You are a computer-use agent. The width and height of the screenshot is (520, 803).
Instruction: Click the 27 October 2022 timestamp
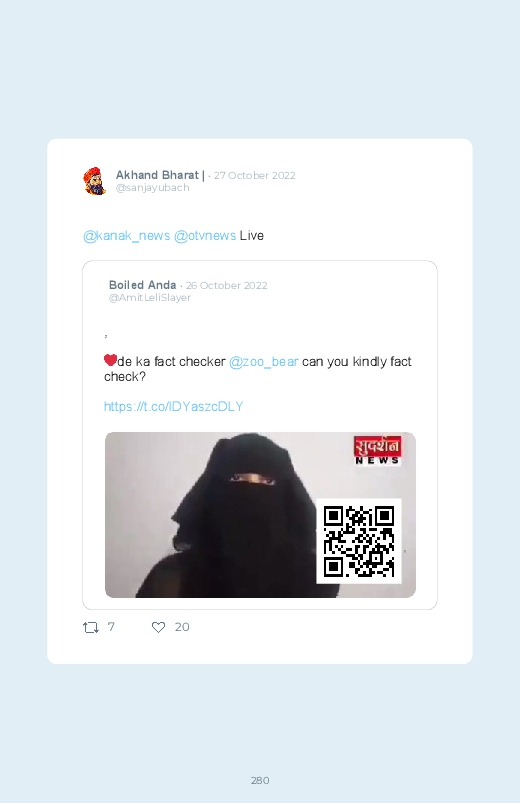255,176
